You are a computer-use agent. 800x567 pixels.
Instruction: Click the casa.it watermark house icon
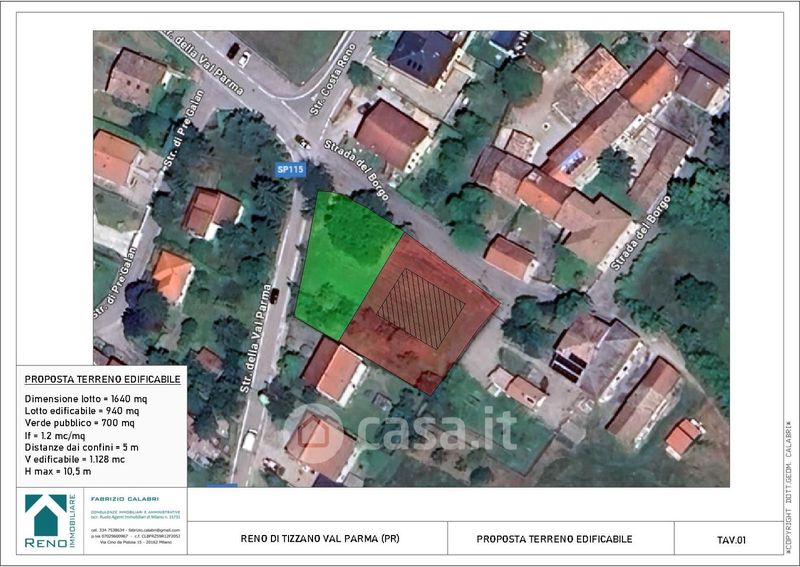(314, 431)
